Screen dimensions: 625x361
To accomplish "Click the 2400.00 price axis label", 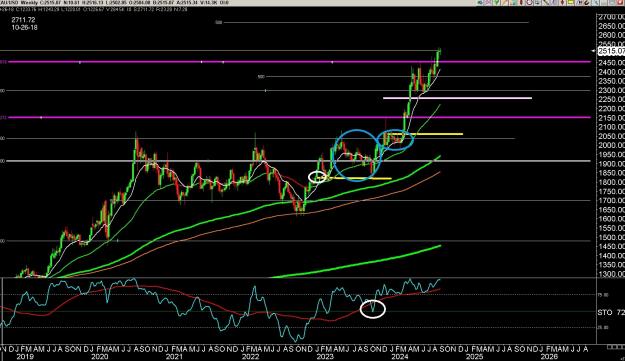I will [611, 72].
